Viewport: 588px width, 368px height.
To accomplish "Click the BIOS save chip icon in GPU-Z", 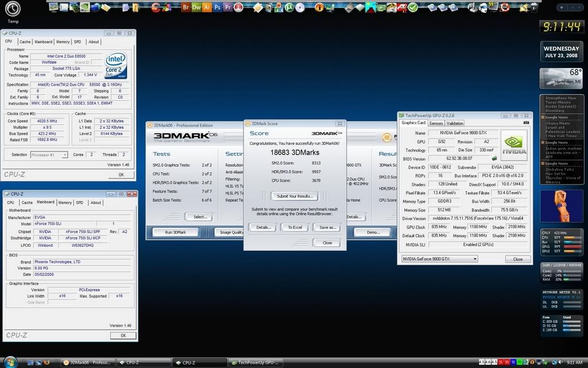I will (x=494, y=159).
